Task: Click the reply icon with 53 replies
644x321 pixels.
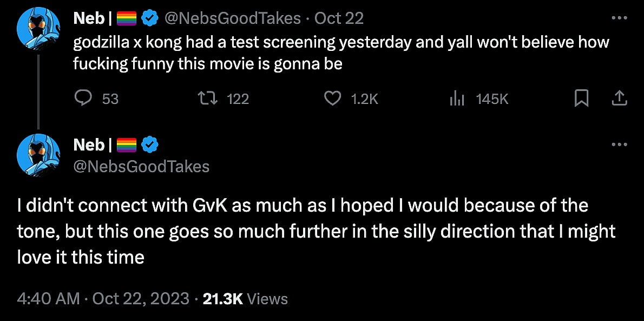Action: 82,99
